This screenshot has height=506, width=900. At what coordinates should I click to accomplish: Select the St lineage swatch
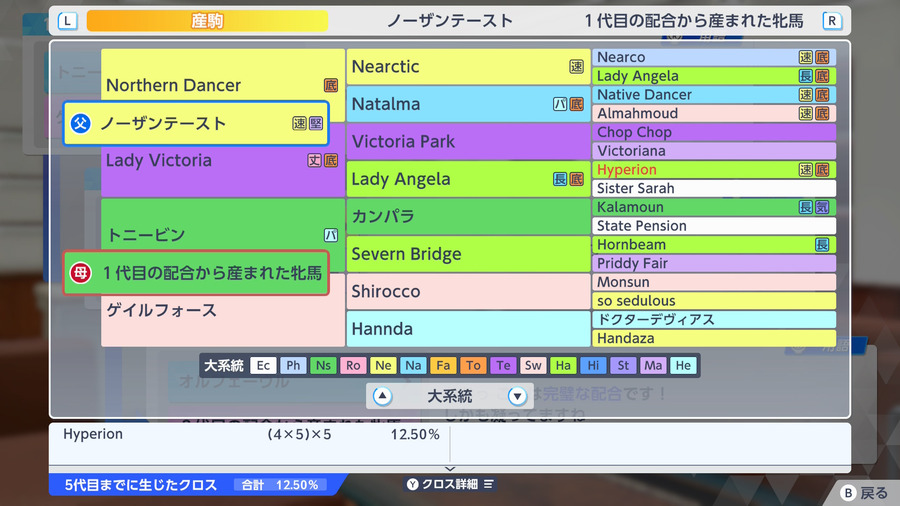tap(623, 365)
